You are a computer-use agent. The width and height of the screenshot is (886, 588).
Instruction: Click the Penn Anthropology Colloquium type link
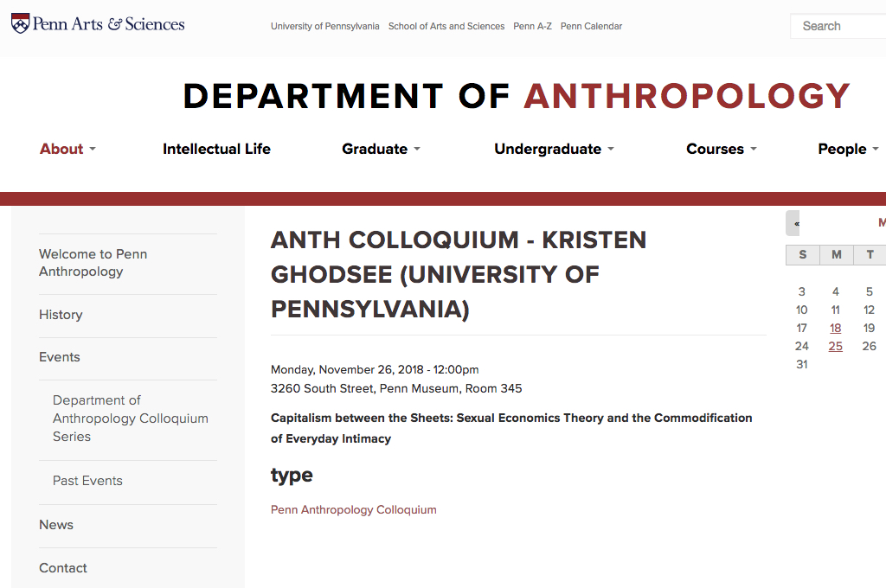pos(354,509)
